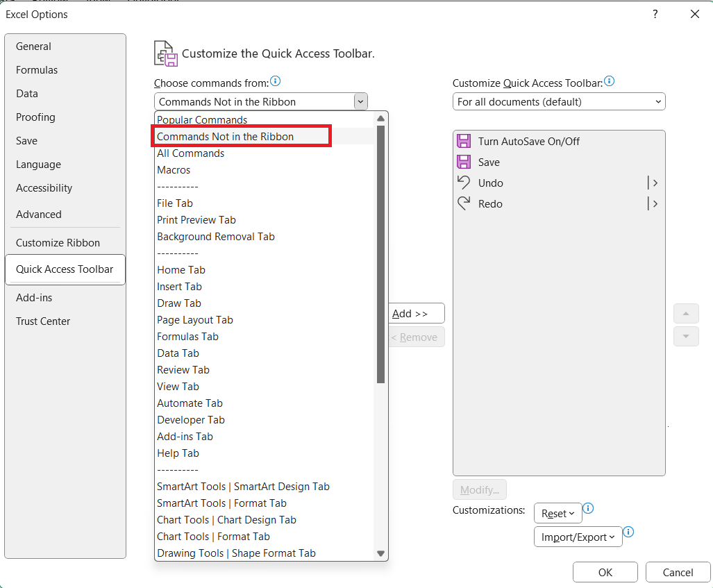Viewport: 713px width, 588px height.
Task: Click the info icon beside Choose commands from
Action: pos(276,81)
